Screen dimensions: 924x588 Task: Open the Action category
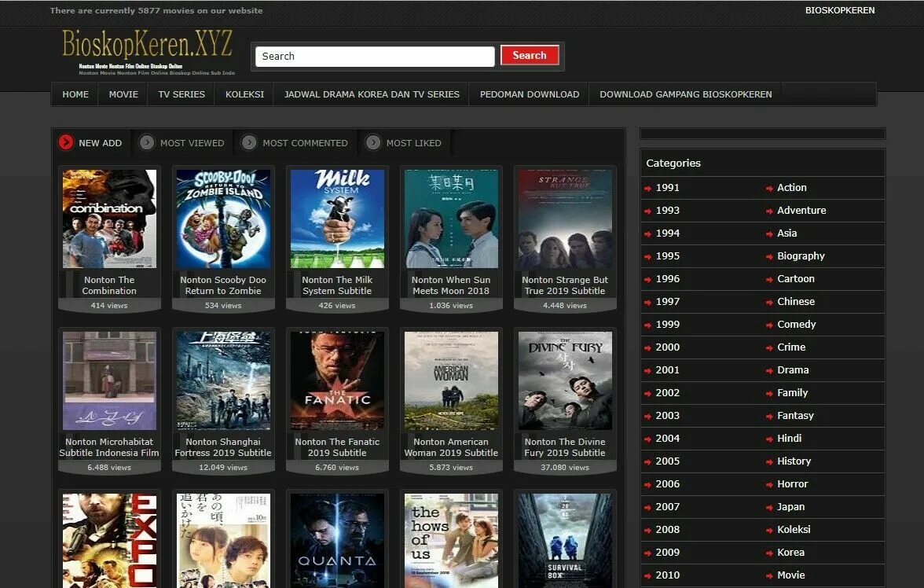pos(791,188)
